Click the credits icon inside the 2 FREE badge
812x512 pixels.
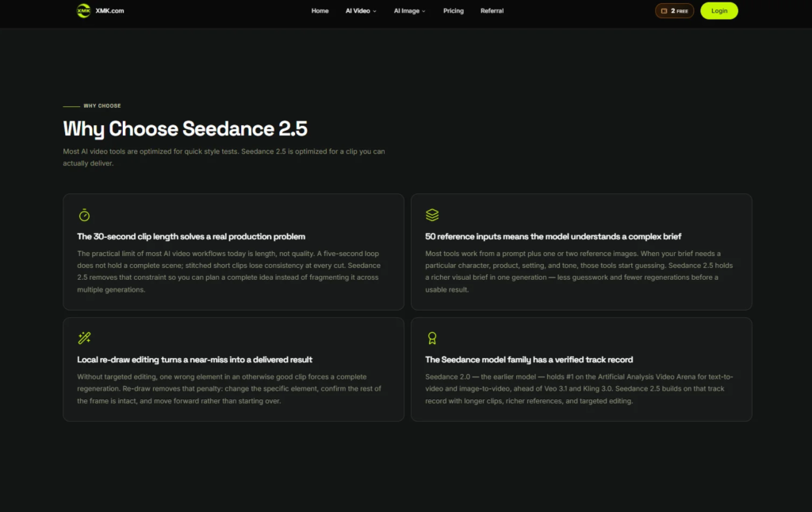(664, 11)
